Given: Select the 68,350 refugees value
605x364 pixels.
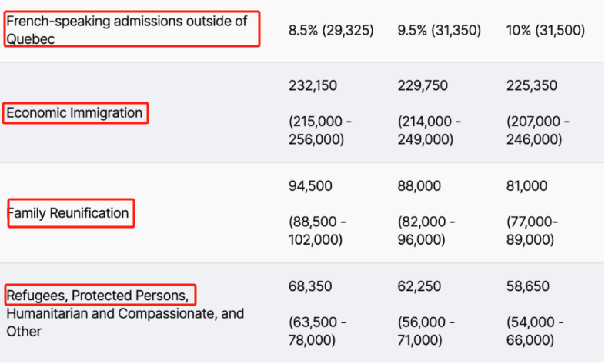Looking at the screenshot, I should 310,286.
